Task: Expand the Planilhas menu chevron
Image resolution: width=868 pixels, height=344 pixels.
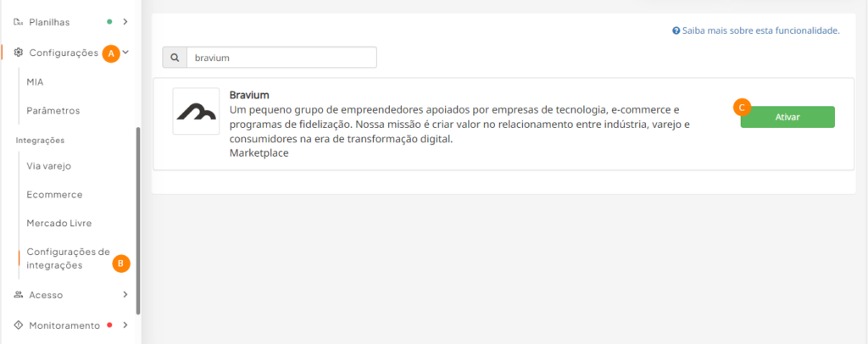Action: click(x=125, y=22)
